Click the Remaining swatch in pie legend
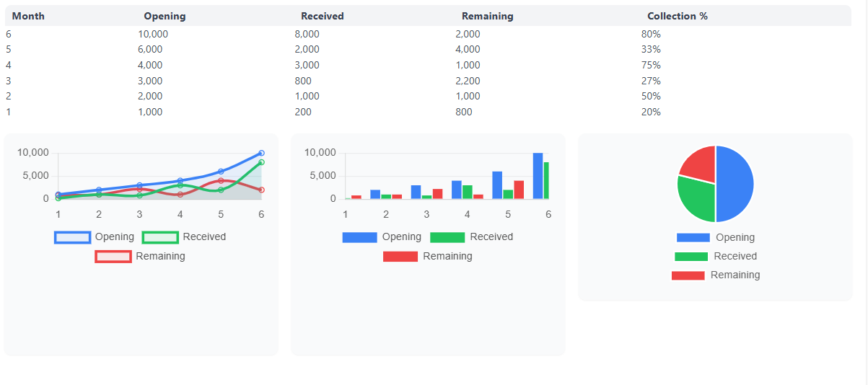The width and height of the screenshot is (868, 385). coord(688,275)
